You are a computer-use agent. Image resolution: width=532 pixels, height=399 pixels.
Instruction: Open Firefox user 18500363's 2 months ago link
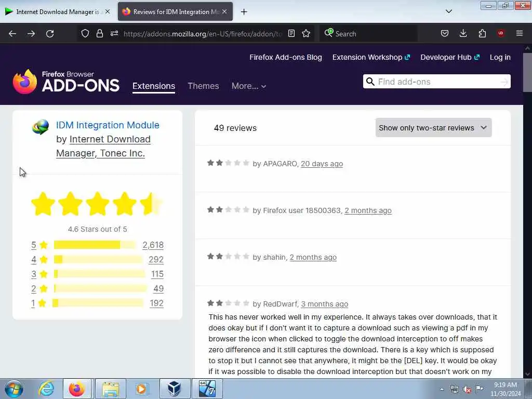(368, 211)
